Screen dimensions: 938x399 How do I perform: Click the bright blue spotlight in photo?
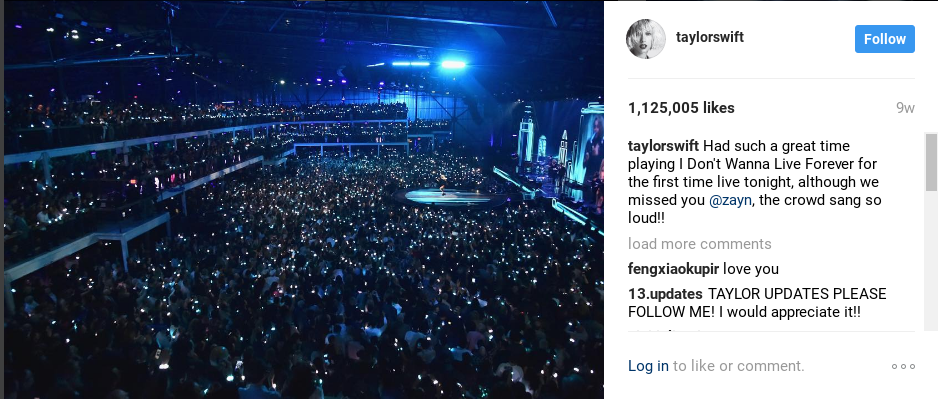point(453,64)
